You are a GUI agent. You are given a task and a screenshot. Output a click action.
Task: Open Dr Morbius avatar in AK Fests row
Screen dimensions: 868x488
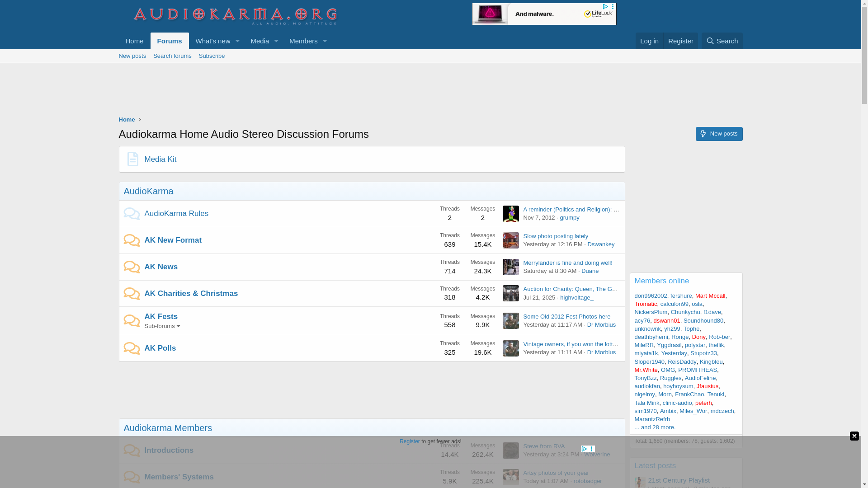point(511,321)
